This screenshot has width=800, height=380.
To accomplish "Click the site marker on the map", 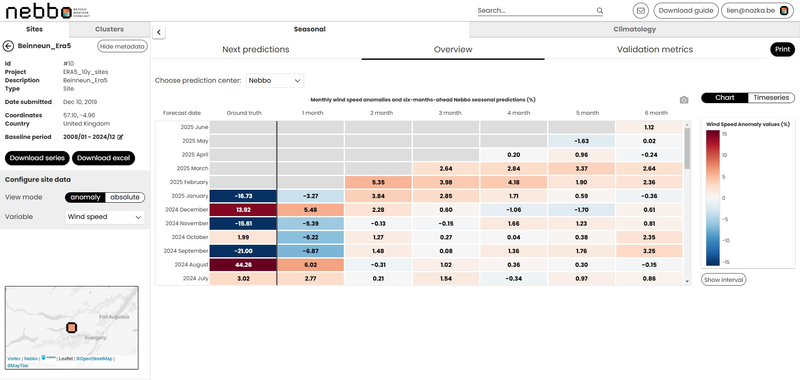I will tap(72, 327).
